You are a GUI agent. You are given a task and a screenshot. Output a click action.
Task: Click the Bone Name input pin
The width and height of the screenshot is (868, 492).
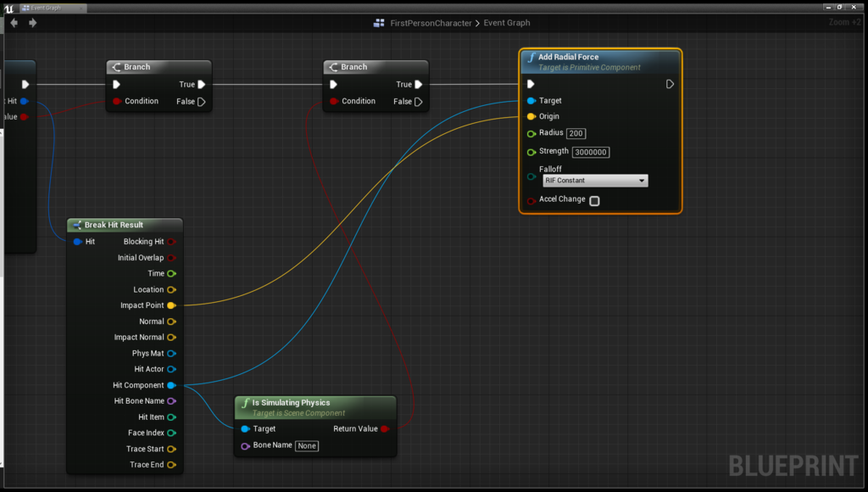(x=245, y=446)
